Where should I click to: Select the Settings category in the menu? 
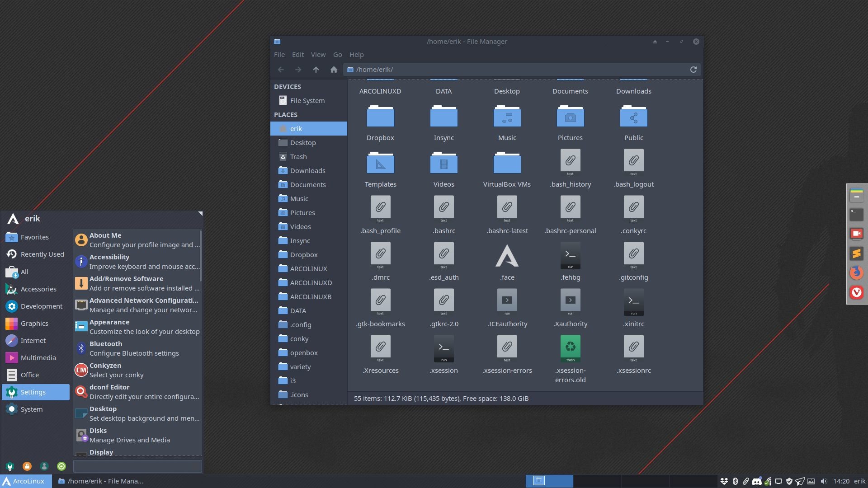click(x=33, y=392)
